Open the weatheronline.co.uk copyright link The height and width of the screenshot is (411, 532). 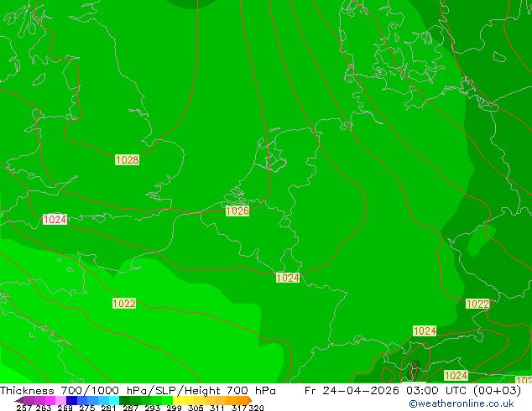461,403
